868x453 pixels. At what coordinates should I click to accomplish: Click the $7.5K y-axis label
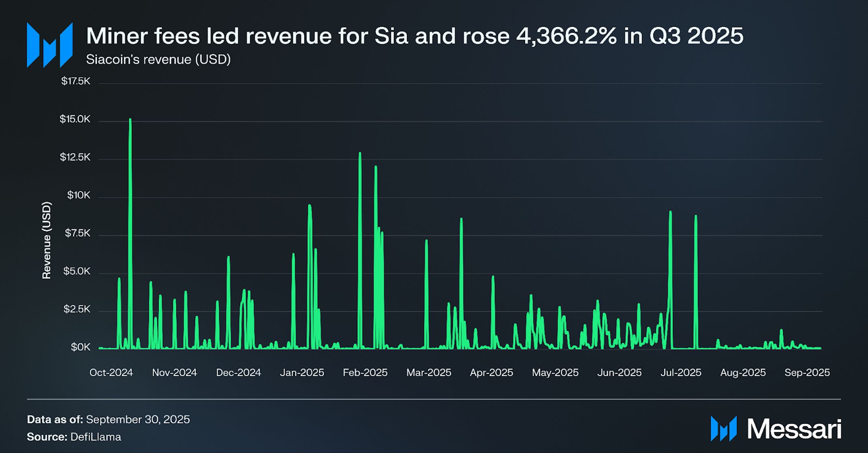77,233
